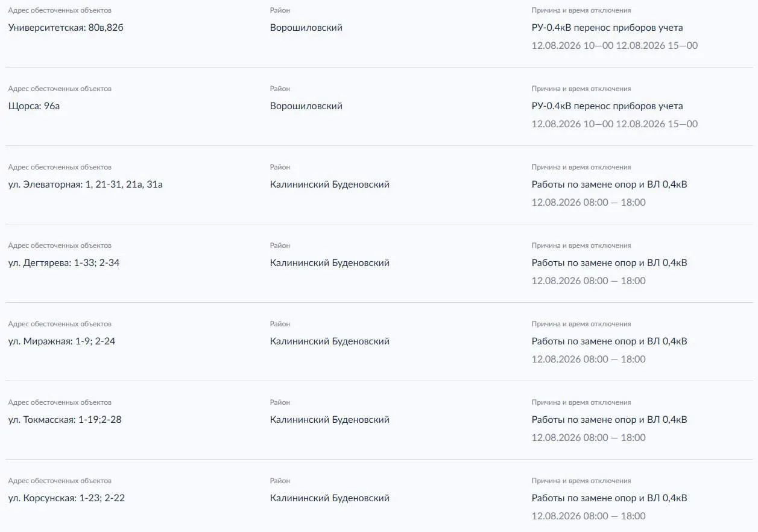Click the 08:00 — 18:00 time for Дегтярева

click(614, 281)
